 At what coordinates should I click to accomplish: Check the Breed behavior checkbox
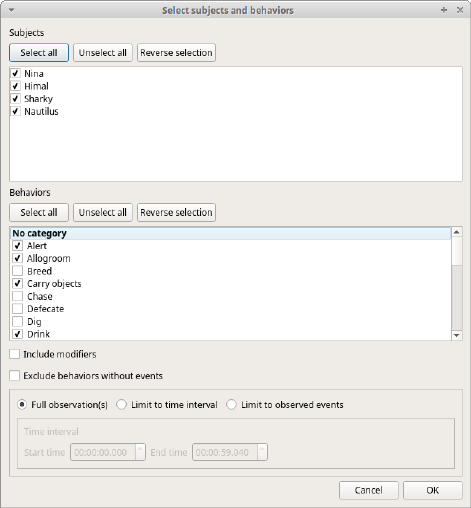17,271
